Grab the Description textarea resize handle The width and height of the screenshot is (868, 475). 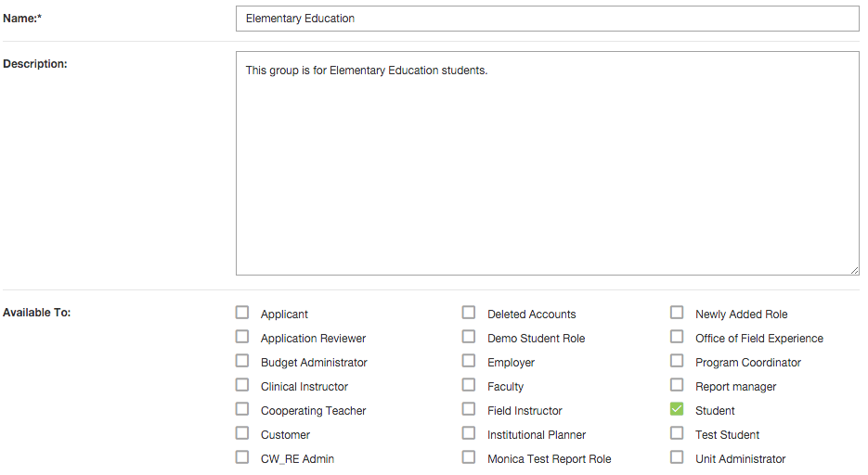pyautogui.click(x=855, y=270)
